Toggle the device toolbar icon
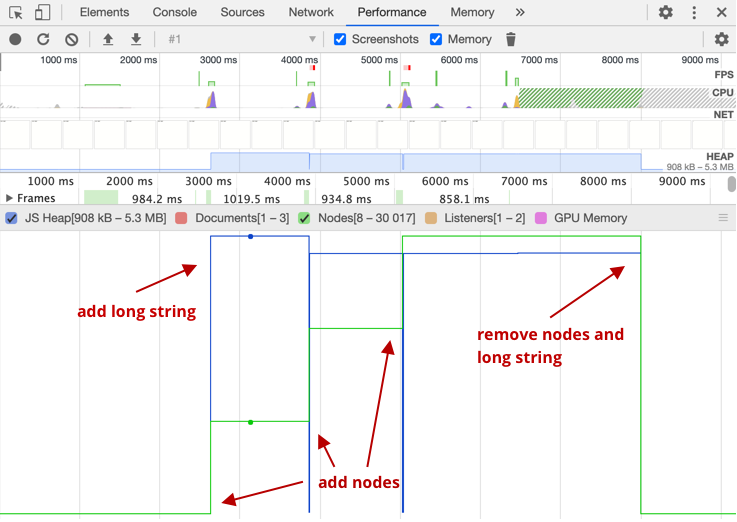This screenshot has width=737, height=522. point(42,12)
